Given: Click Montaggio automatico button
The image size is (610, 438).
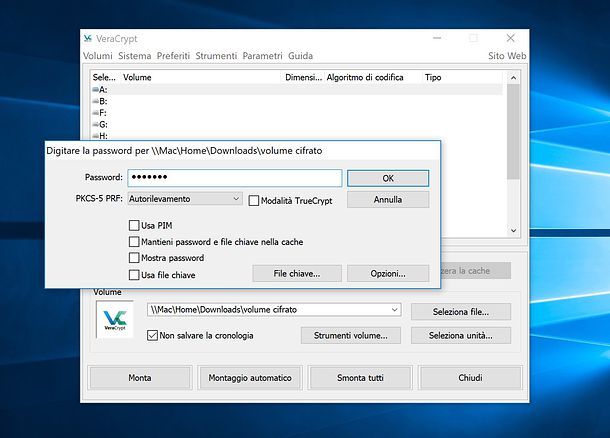Looking at the screenshot, I should tap(250, 378).
